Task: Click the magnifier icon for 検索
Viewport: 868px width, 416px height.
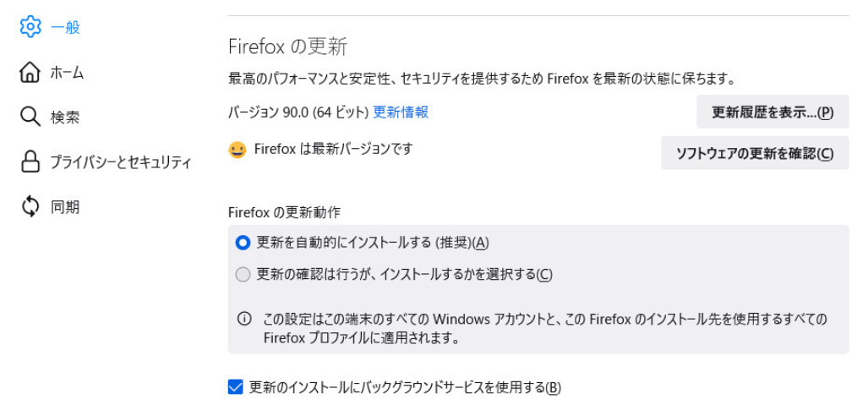Action: (30, 117)
